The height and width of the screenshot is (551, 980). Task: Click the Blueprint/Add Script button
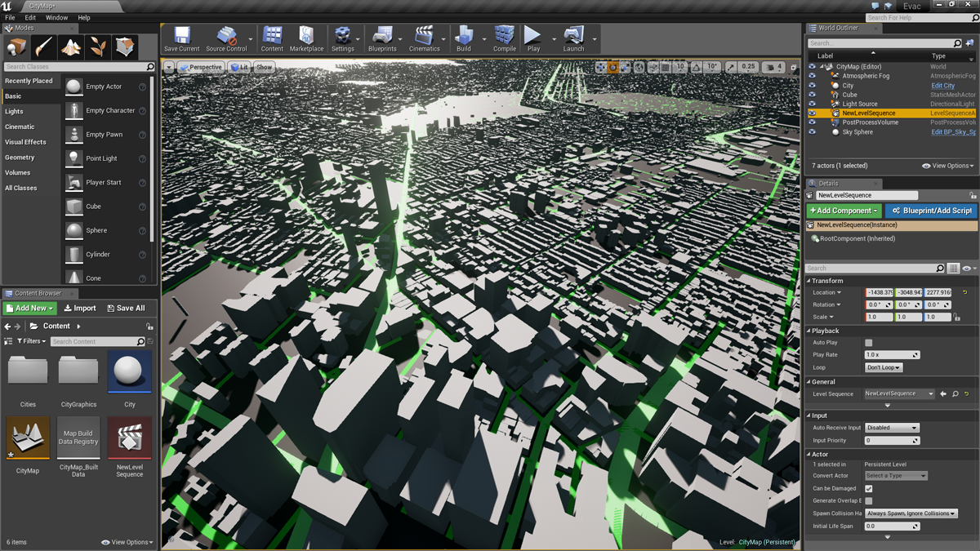tap(930, 211)
